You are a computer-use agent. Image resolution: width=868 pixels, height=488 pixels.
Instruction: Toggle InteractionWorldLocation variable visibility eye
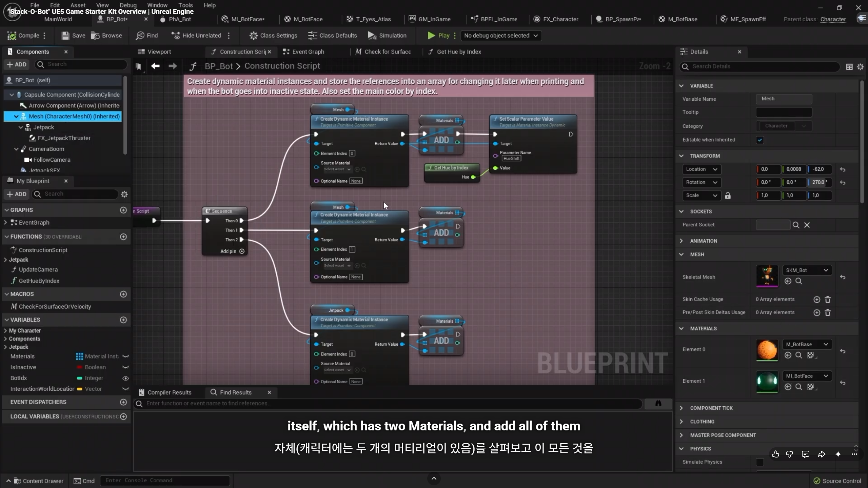pyautogui.click(x=125, y=389)
